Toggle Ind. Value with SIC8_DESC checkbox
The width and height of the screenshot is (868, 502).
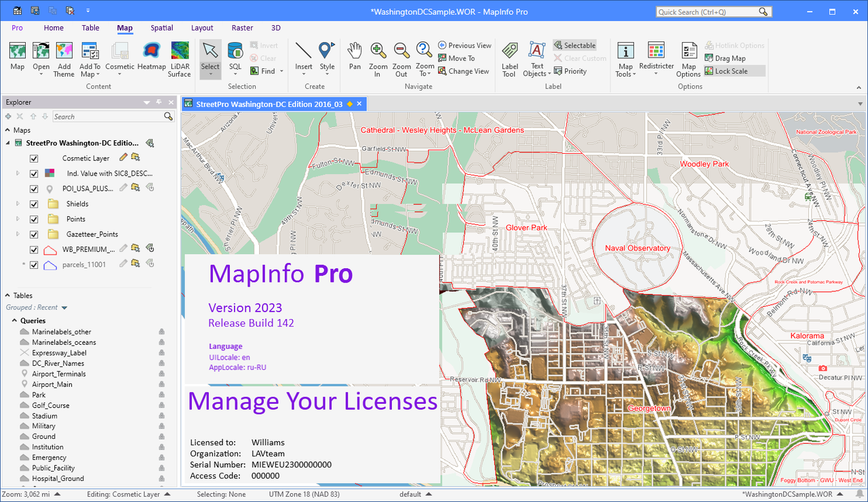[34, 173]
